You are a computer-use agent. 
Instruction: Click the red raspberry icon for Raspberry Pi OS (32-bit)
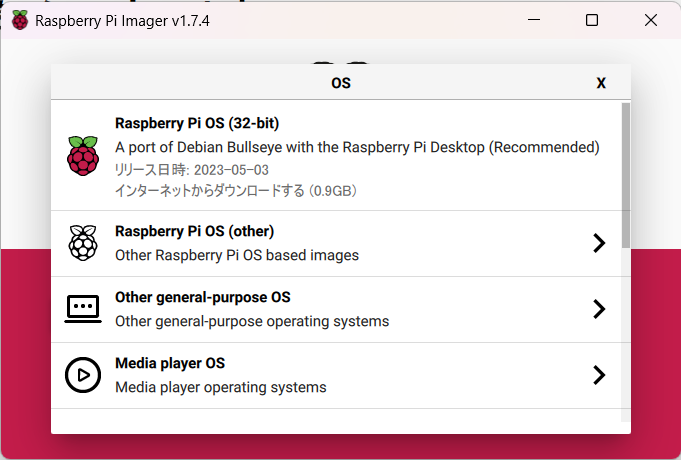point(83,156)
